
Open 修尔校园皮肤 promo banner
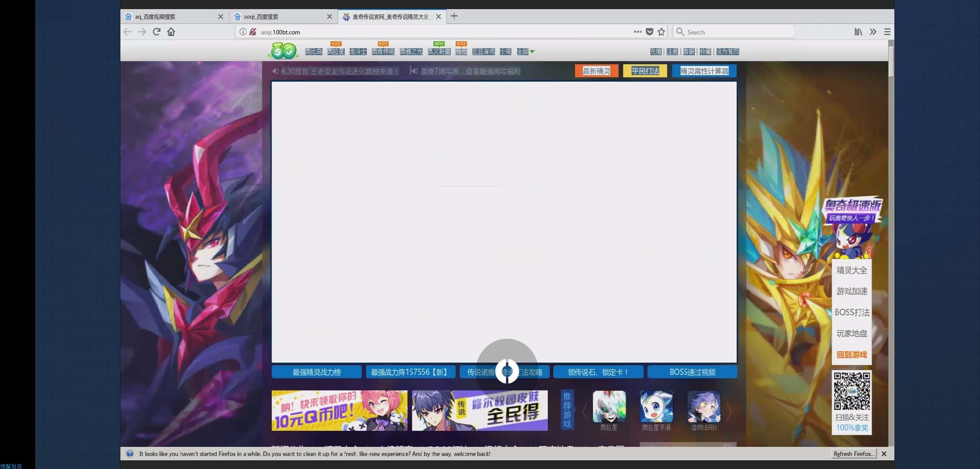pyautogui.click(x=480, y=410)
